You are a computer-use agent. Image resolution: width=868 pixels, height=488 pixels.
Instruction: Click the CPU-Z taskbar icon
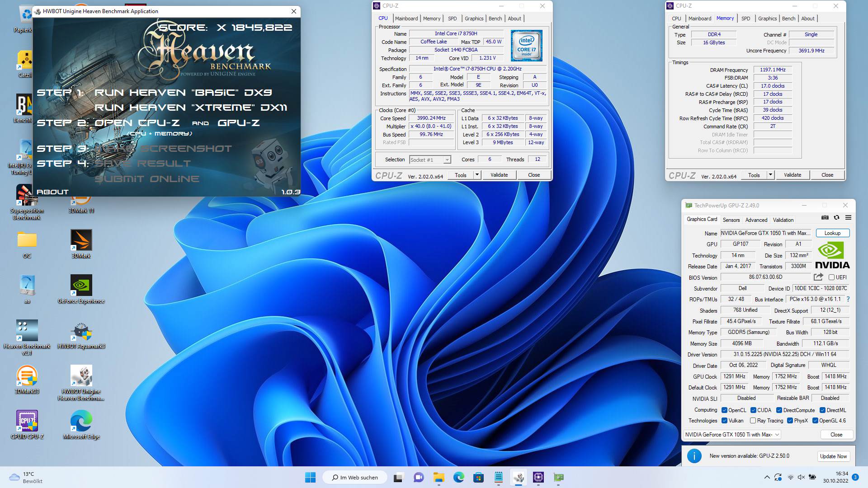538,477
